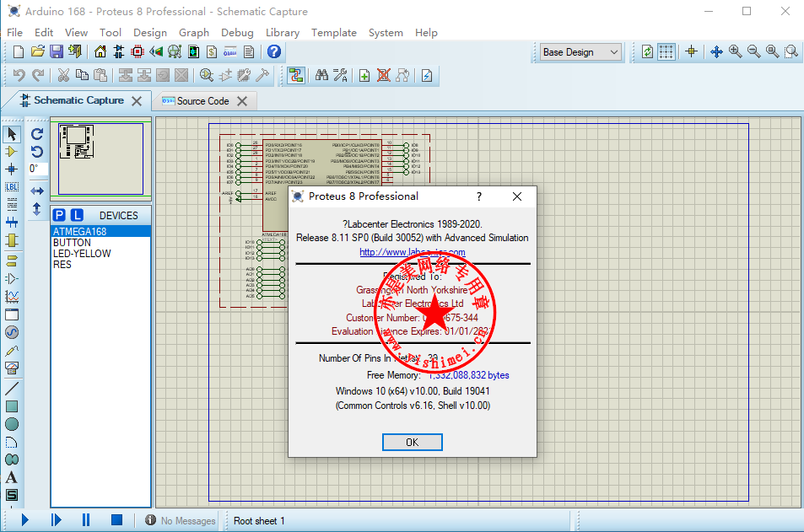Viewport: 804px width, 532px height.
Task: Click dialog question mark help button
Action: (479, 196)
